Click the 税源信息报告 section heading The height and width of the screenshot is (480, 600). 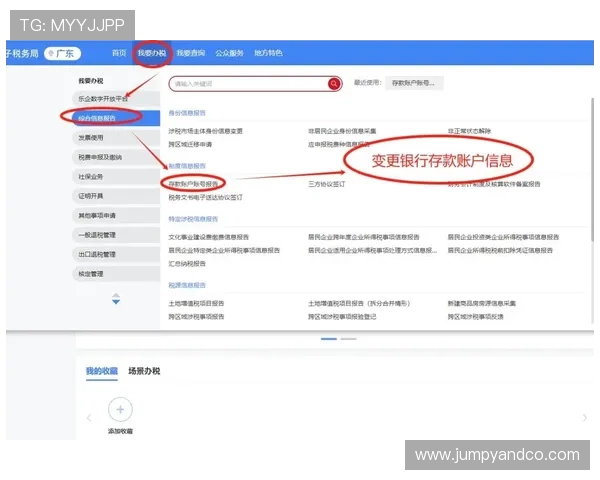tap(187, 285)
